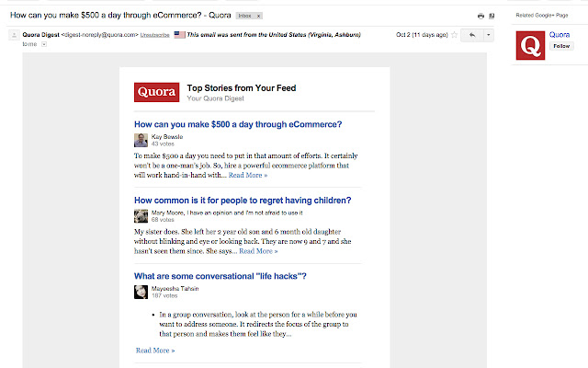
Task: Click the Quora logo in sidebar
Action: (530, 45)
